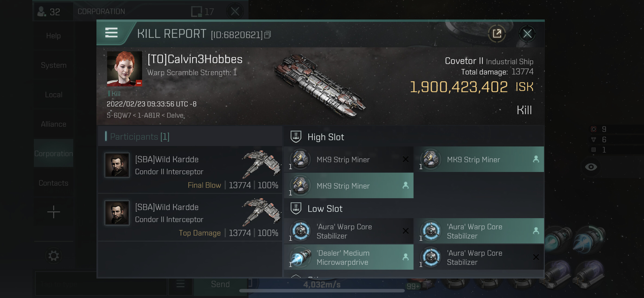Click the Send message button

(220, 284)
